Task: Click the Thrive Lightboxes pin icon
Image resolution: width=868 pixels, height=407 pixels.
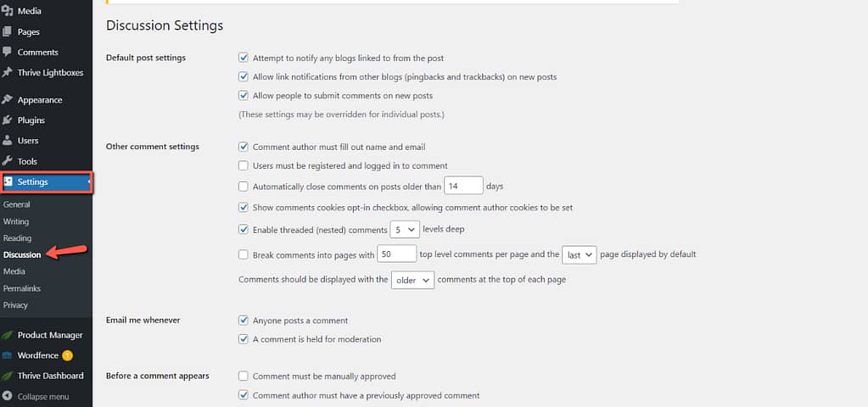Action: [7, 72]
